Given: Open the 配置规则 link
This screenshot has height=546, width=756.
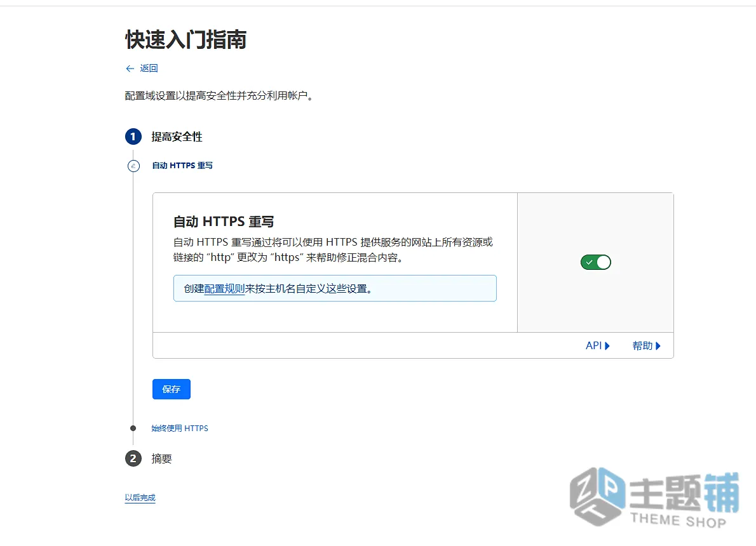Looking at the screenshot, I should coord(224,289).
